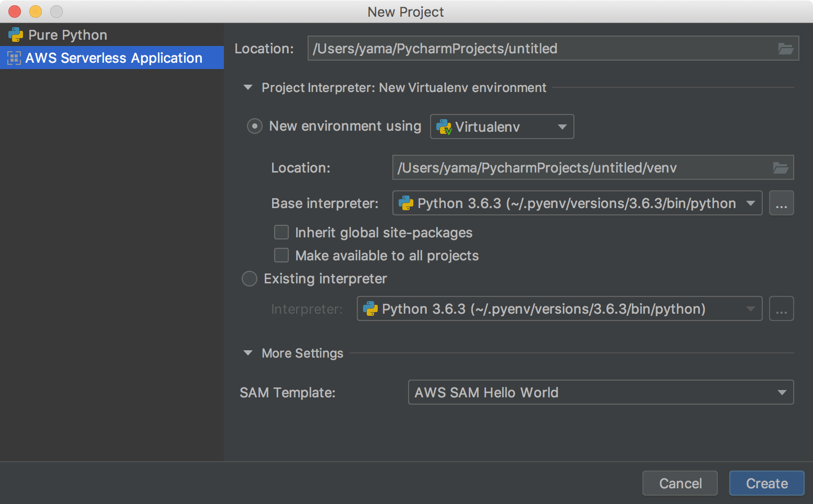This screenshot has height=504, width=813.
Task: Close the New Project window
Action: tap(15, 11)
